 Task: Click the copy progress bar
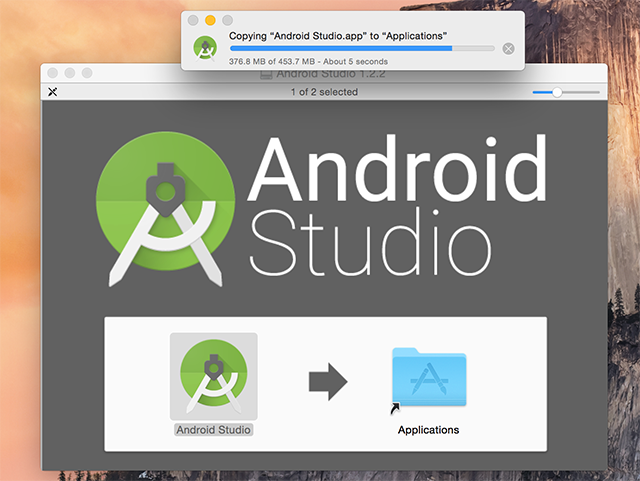(x=362, y=48)
